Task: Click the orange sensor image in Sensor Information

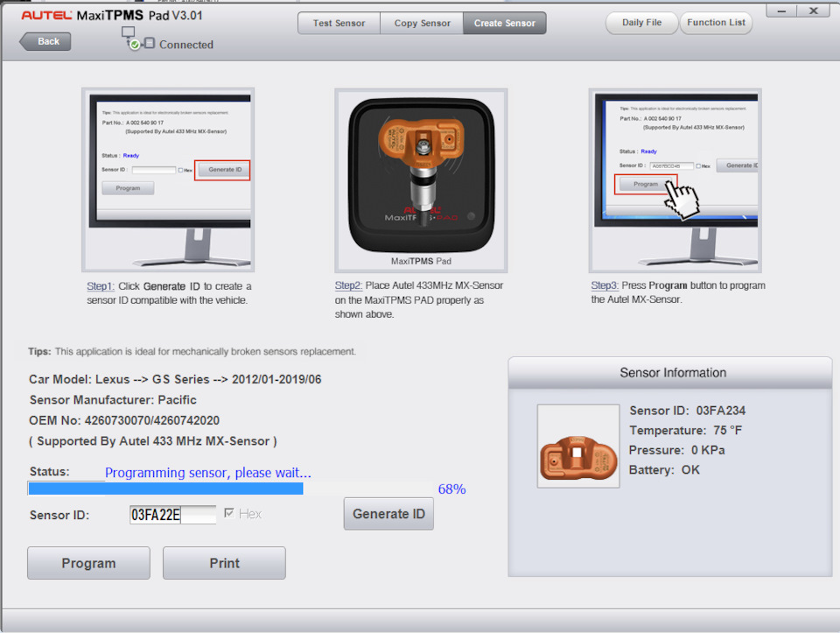Action: (578, 446)
